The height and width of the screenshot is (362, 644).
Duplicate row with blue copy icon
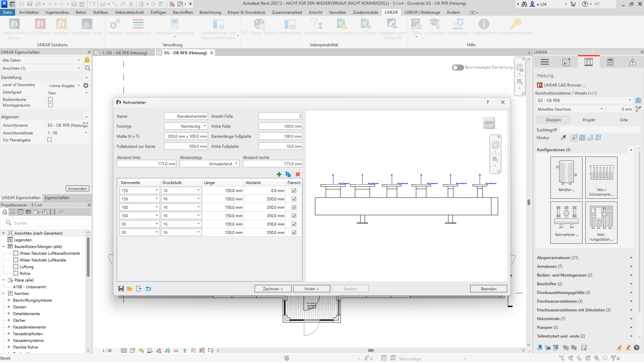click(x=288, y=174)
